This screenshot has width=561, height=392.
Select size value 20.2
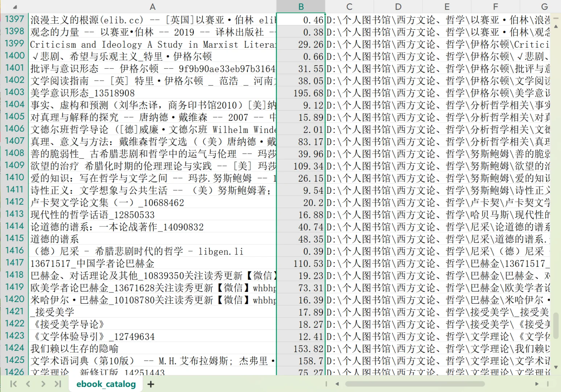pyautogui.click(x=301, y=203)
